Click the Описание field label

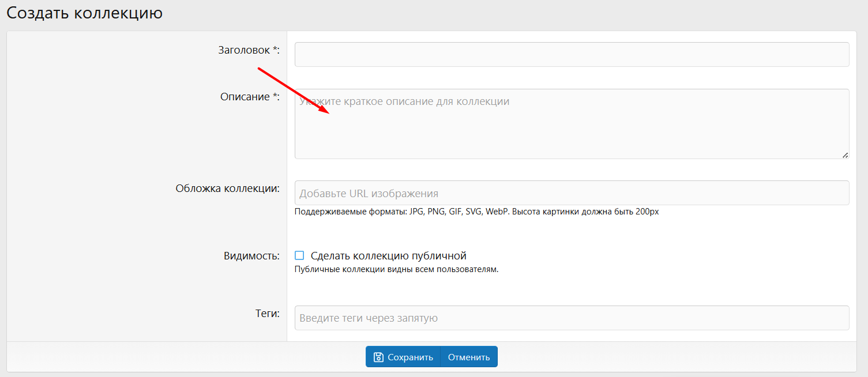246,97
